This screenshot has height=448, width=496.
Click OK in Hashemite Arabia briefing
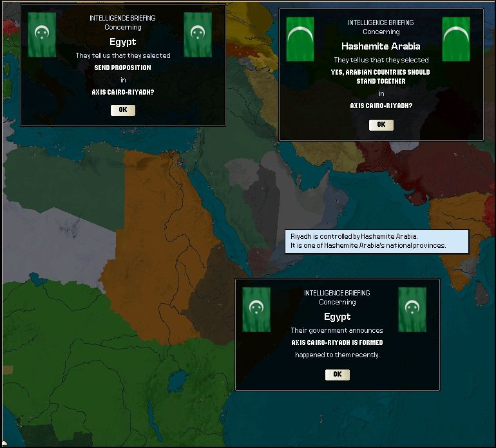(x=381, y=125)
